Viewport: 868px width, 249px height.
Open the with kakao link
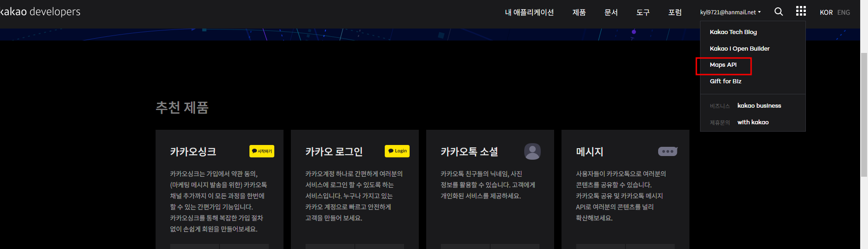tap(753, 122)
